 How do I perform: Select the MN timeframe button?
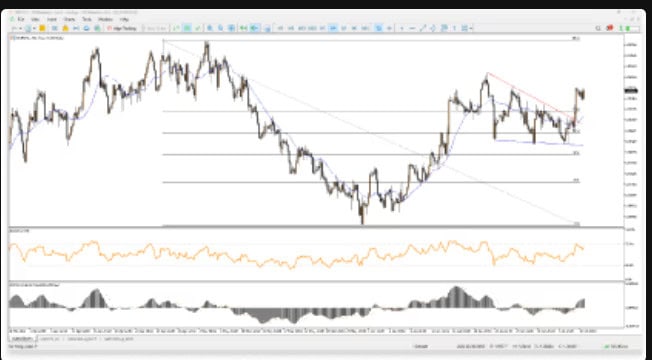pyautogui.click(x=365, y=28)
